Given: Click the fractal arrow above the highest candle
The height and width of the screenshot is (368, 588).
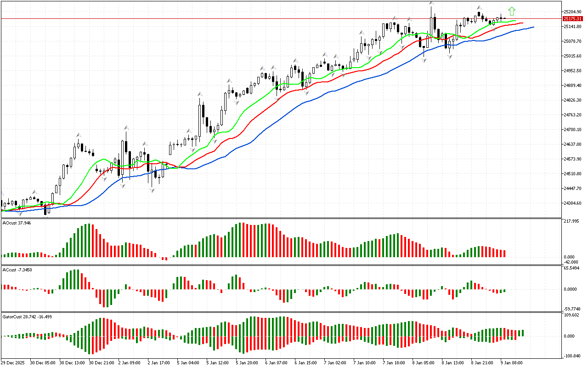Looking at the screenshot, I should coord(431,4).
